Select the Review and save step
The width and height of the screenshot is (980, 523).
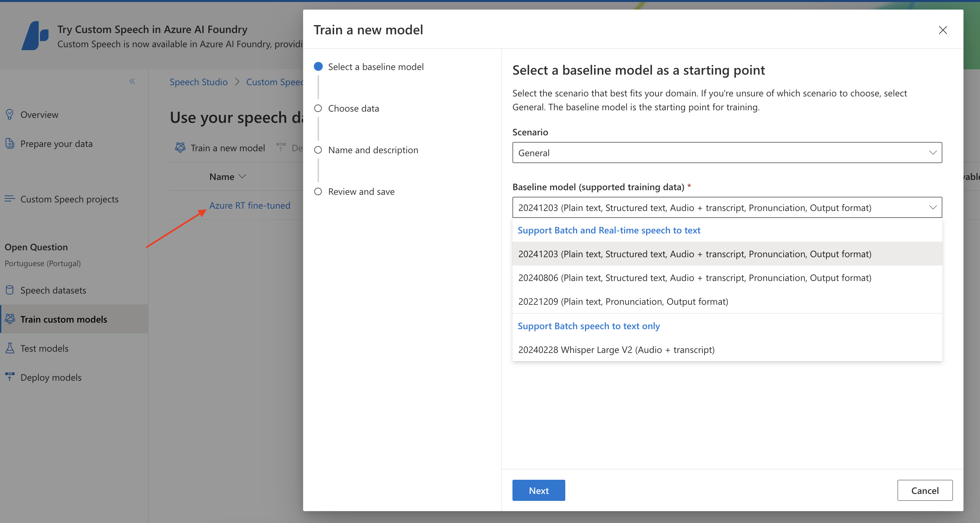pos(354,192)
